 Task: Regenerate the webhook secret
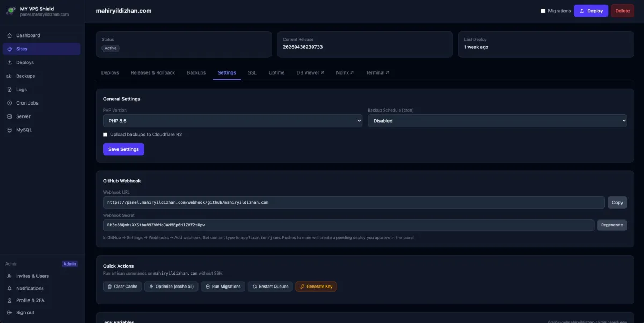(612, 225)
